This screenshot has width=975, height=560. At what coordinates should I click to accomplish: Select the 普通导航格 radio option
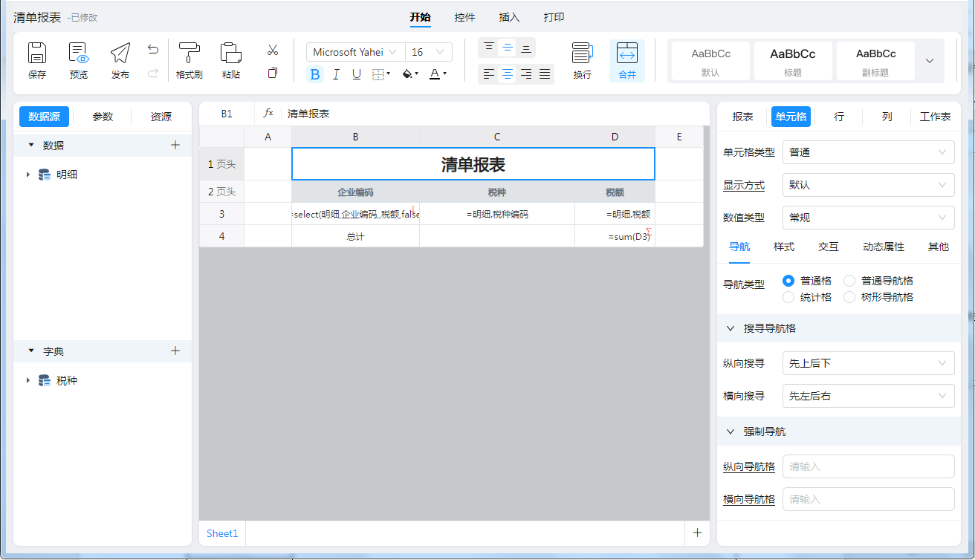[849, 281]
